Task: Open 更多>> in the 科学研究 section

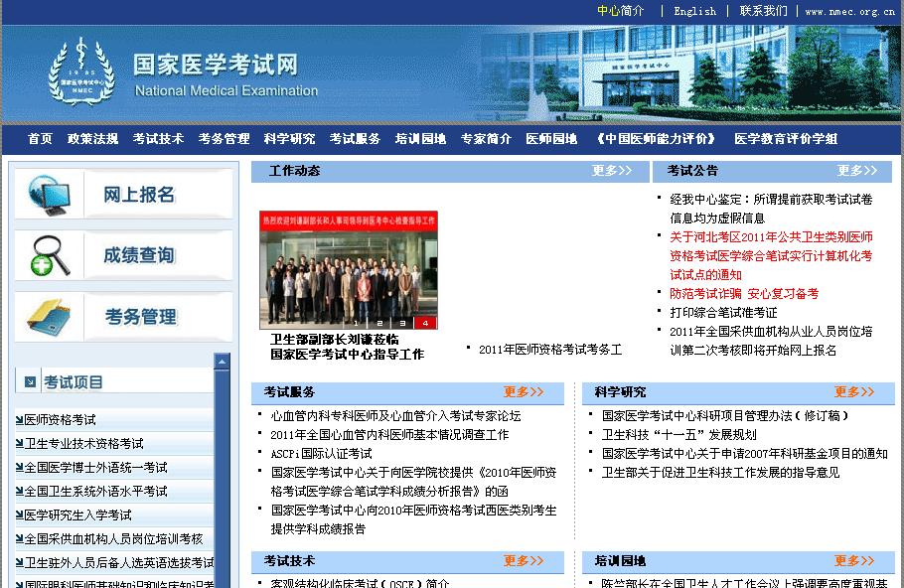Action: 854,392
